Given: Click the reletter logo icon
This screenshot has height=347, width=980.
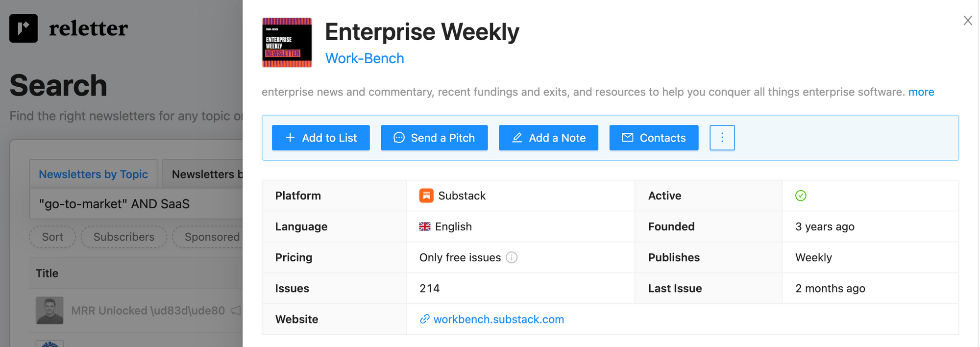Looking at the screenshot, I should pyautogui.click(x=24, y=28).
